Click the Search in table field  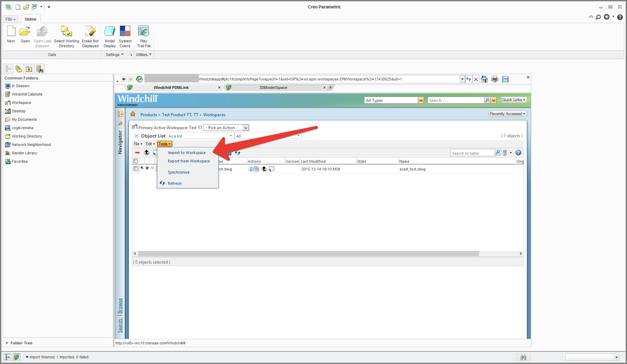tap(472, 153)
